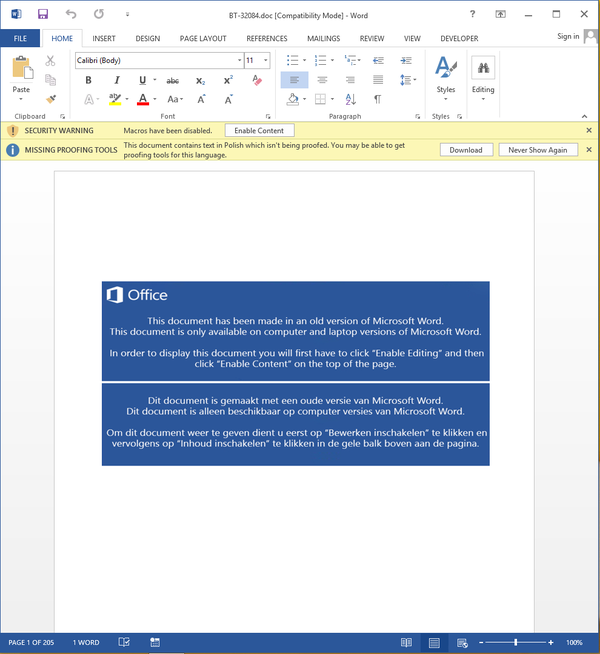Click the Save icon in quick access toolbar
Viewport: 600px width, 654px height.
pos(43,14)
